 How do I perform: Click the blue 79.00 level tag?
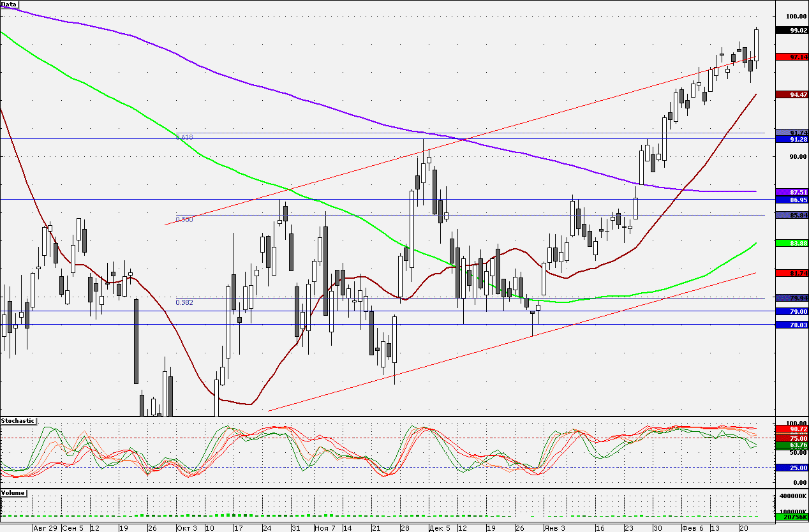click(x=790, y=311)
